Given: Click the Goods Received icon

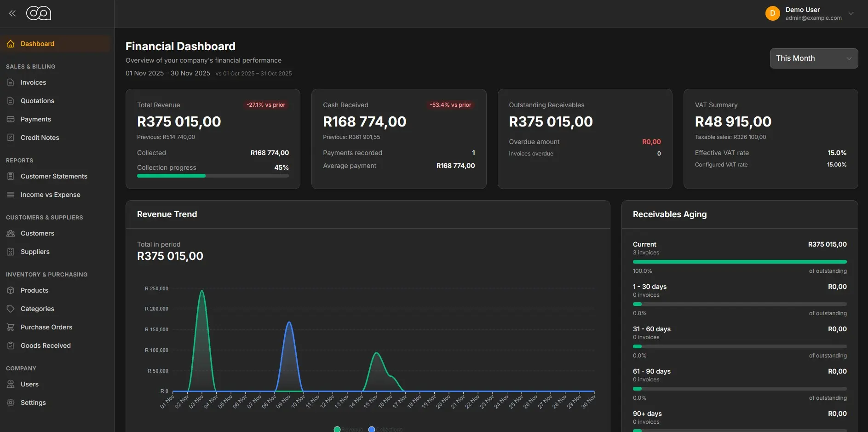Looking at the screenshot, I should [11, 345].
